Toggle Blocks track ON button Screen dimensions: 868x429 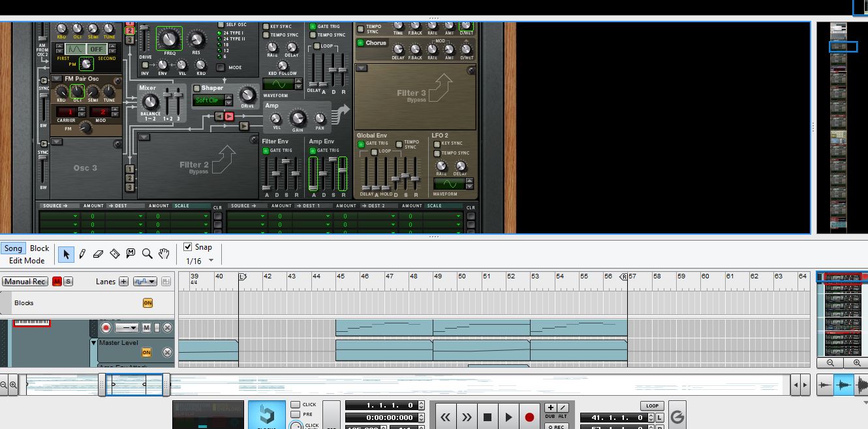tap(147, 303)
